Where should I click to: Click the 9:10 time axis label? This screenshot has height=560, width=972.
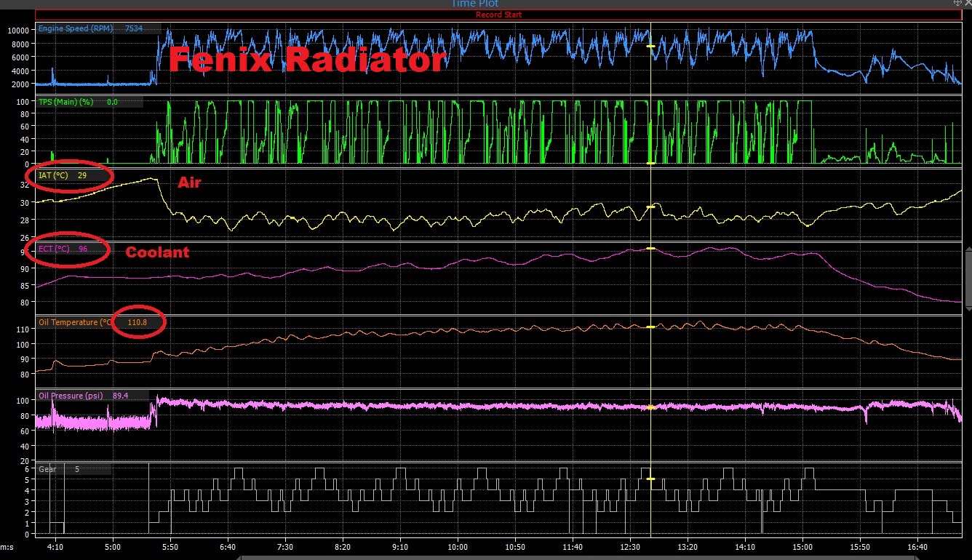pyautogui.click(x=400, y=546)
